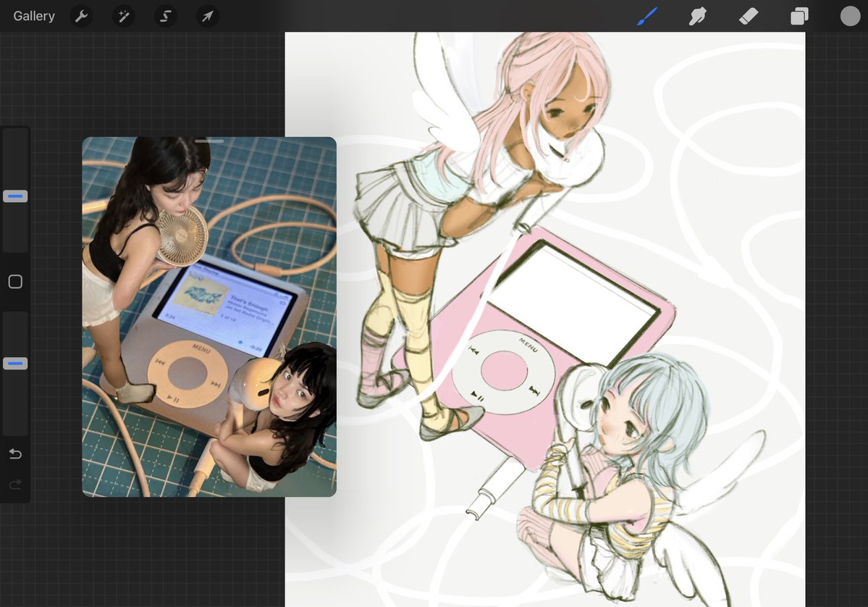The height and width of the screenshot is (607, 868).
Task: Open the Actions wrench menu
Action: click(x=81, y=16)
